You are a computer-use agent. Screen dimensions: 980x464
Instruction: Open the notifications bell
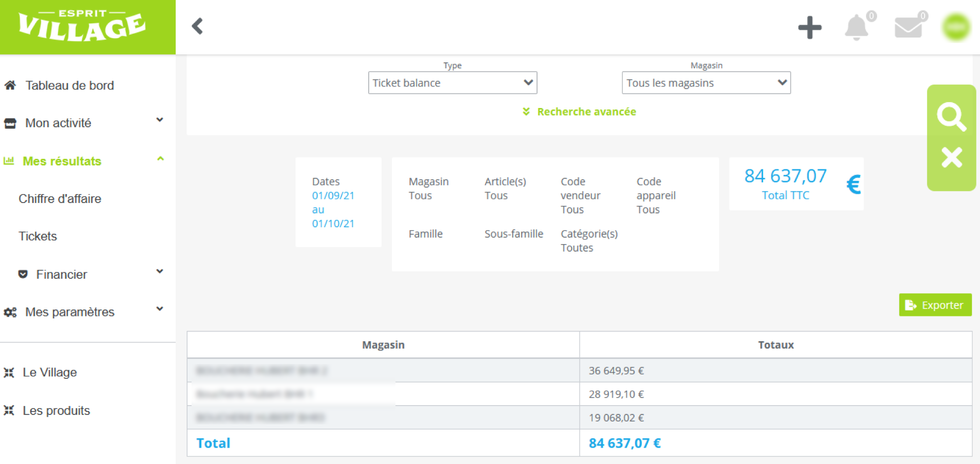coord(856,27)
